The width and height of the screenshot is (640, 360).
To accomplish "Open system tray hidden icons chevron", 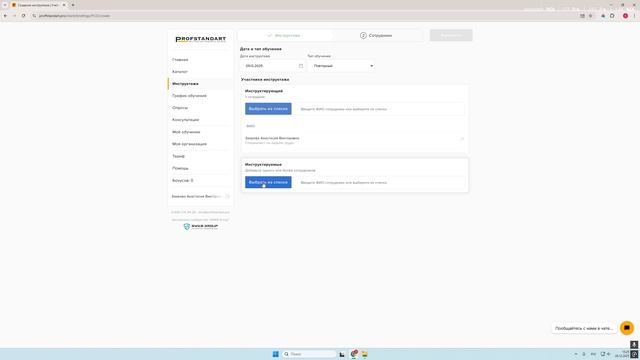I will click(576, 354).
